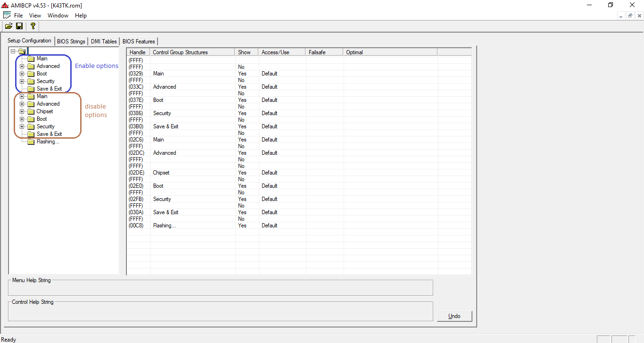Switch to the BIOS Features tab

click(139, 42)
